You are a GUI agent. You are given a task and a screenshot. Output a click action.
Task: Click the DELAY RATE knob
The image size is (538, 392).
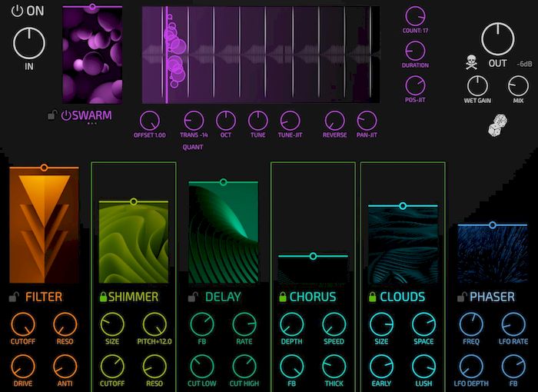[x=244, y=324]
